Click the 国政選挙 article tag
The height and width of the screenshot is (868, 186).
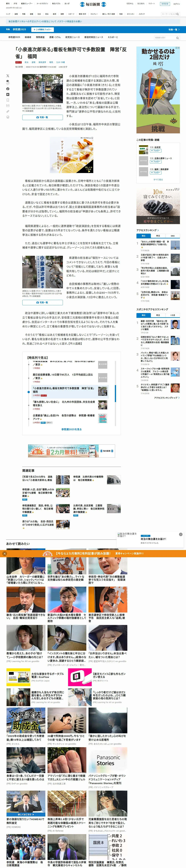click(42, 62)
